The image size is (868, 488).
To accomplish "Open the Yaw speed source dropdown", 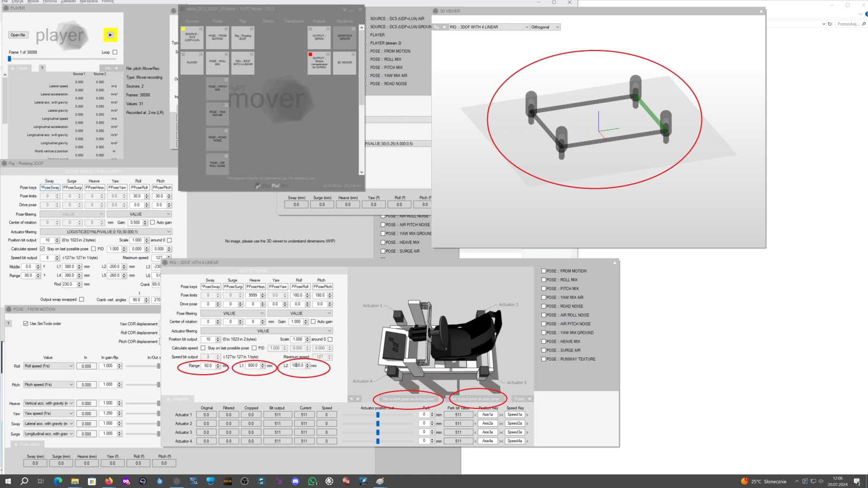I will pyautogui.click(x=48, y=414).
